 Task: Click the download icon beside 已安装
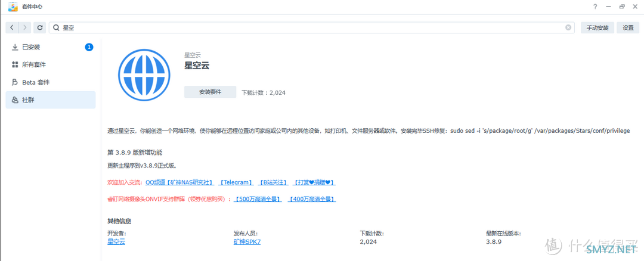click(15, 47)
